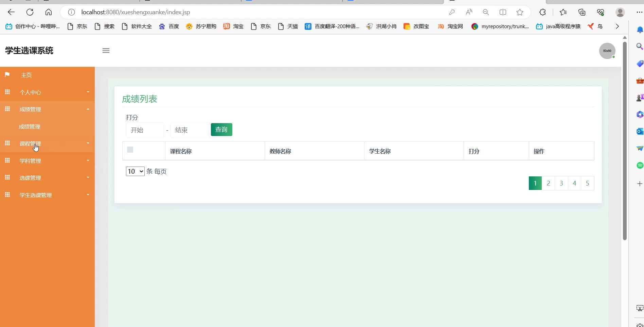Screen dimensions: 644x327
Task: Open the browser home page icon
Action: [49, 12]
